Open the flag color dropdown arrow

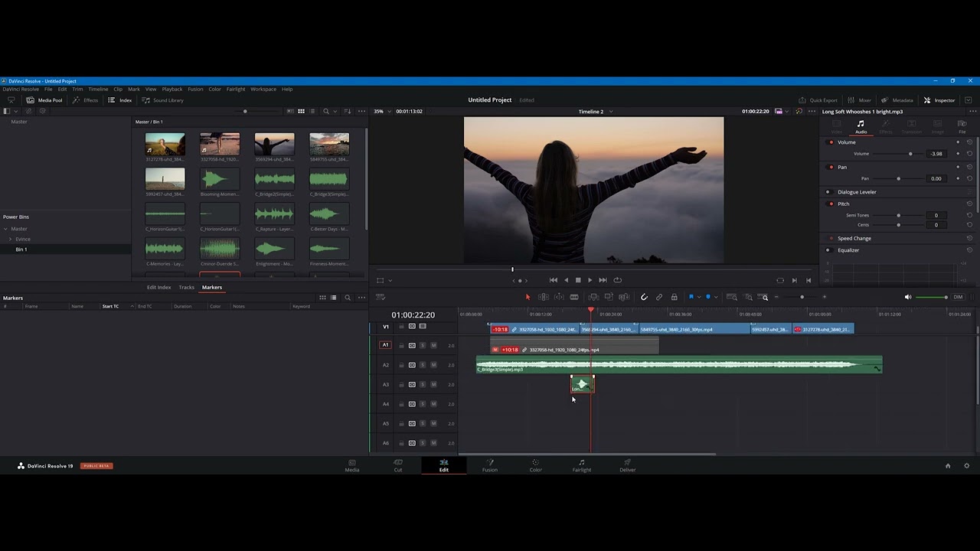(698, 297)
